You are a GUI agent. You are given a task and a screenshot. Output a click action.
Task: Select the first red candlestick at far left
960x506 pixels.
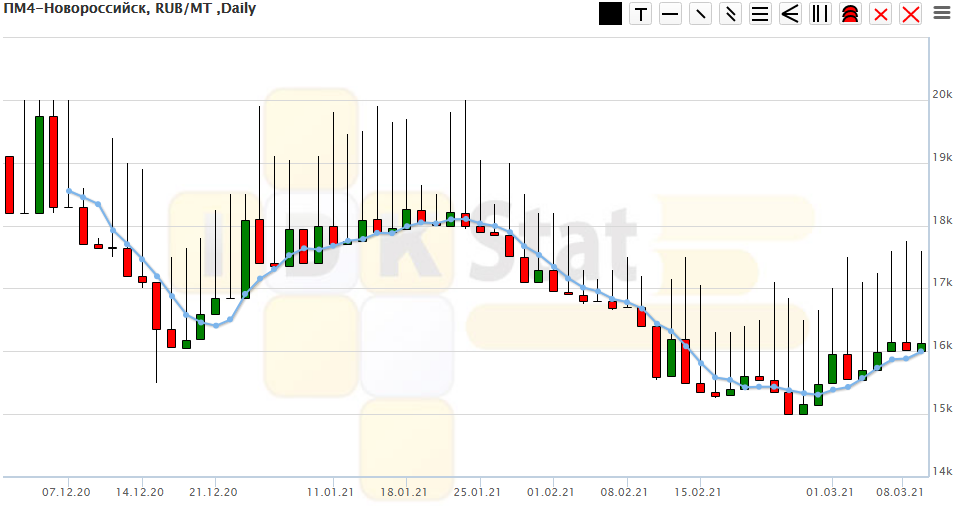[x=10, y=184]
